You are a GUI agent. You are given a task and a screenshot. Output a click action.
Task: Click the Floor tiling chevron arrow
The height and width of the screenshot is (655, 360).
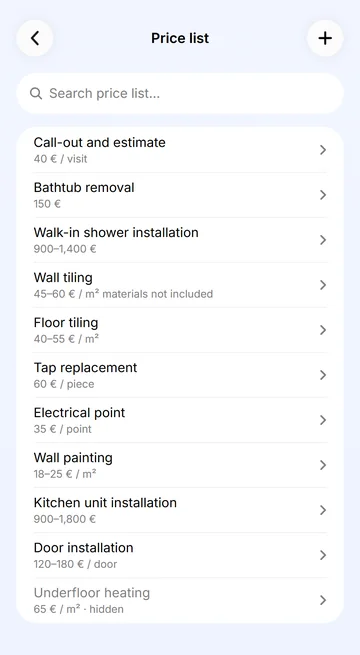point(323,330)
